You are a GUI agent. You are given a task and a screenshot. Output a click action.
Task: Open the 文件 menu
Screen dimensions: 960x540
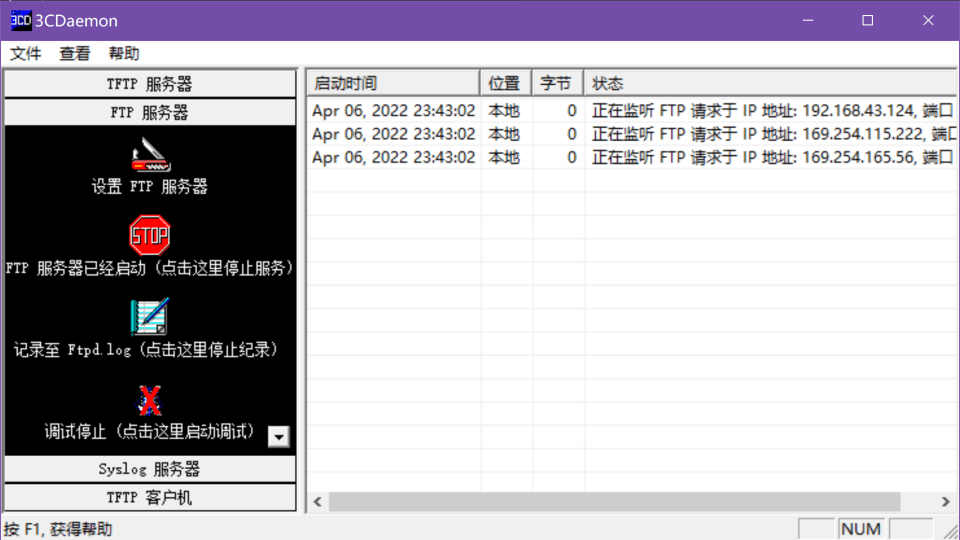point(26,53)
